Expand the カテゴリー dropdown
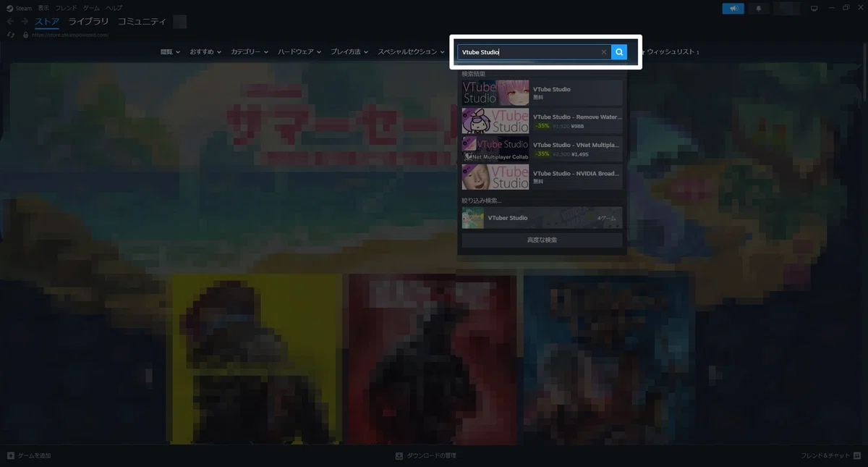The height and width of the screenshot is (467, 868). (x=250, y=52)
